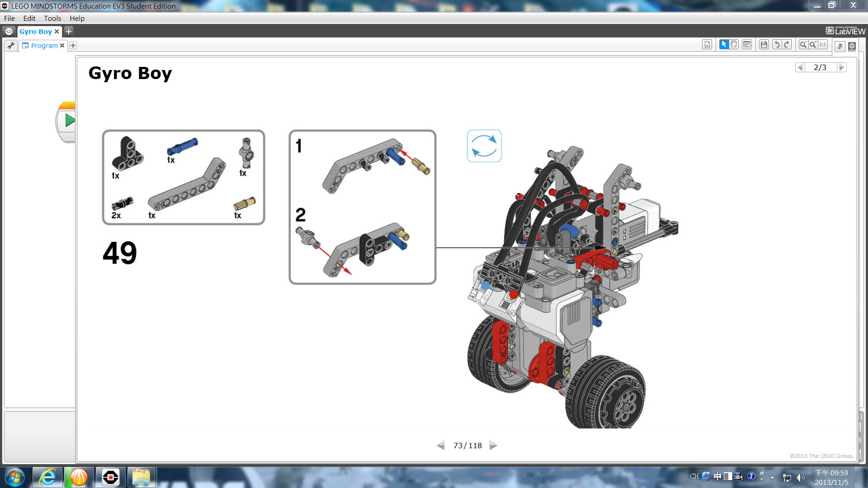Go to previous building step
The width and height of the screenshot is (868, 488).
pos(441,446)
